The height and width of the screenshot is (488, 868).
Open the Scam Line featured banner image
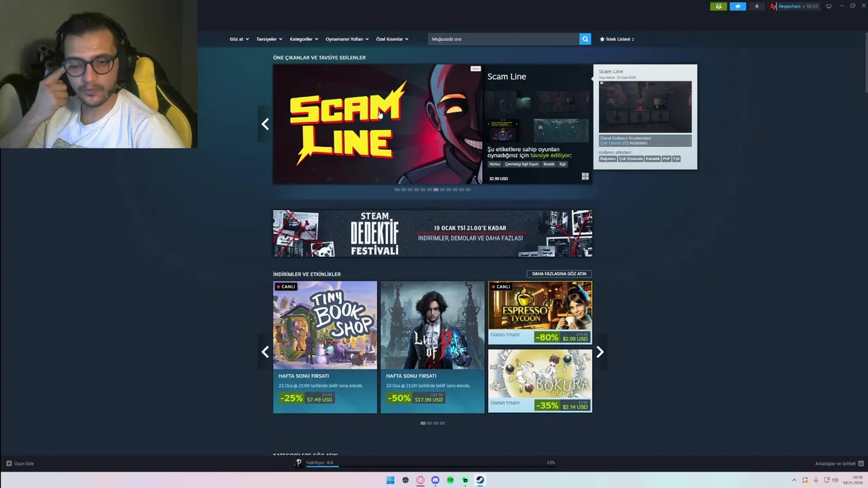(378, 124)
